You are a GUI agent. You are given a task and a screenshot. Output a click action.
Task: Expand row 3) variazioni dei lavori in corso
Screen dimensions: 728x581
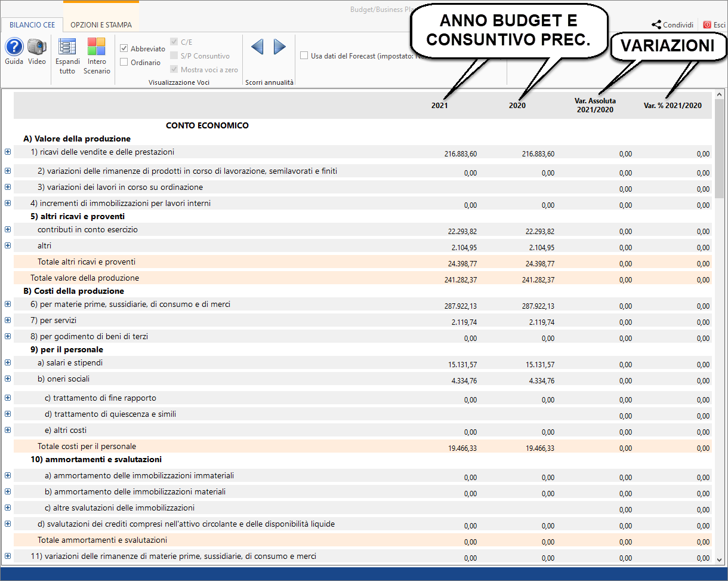click(8, 187)
